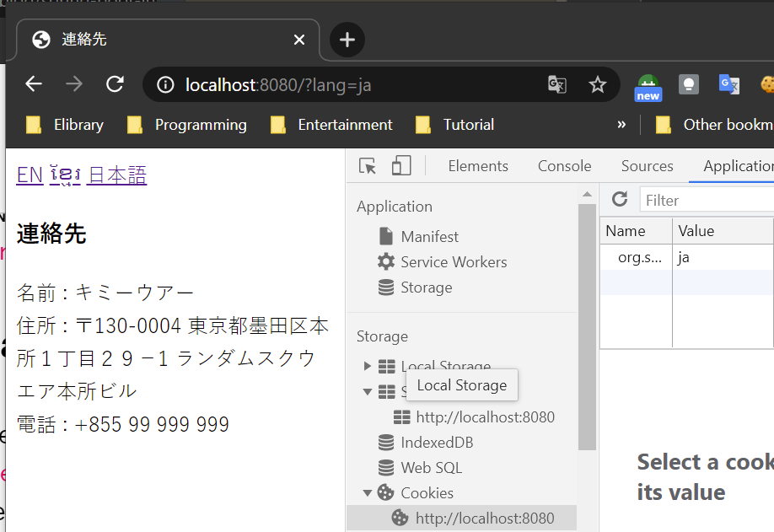Click the Khmer language link
The height and width of the screenshot is (532, 774).
65,175
